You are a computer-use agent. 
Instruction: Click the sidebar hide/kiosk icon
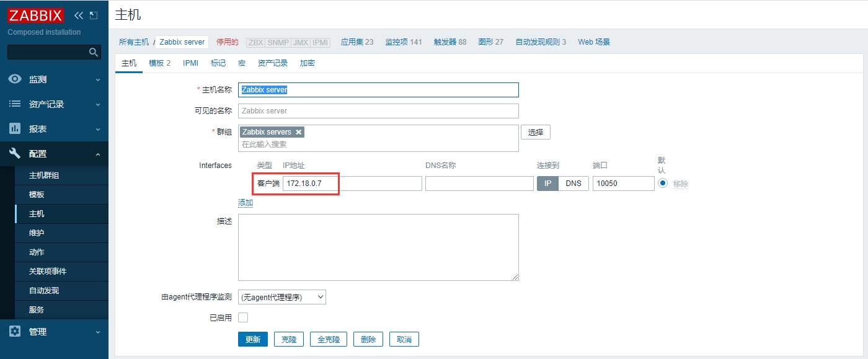94,16
